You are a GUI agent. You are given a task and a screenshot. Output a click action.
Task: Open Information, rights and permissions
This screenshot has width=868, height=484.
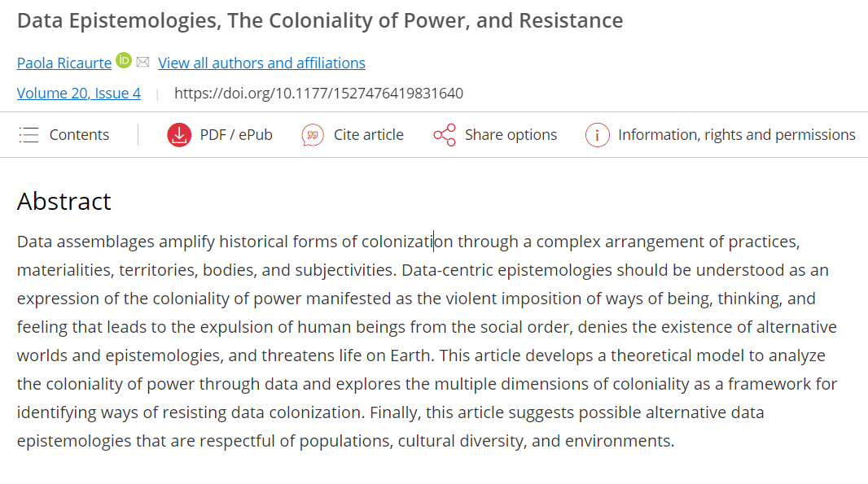click(x=736, y=135)
